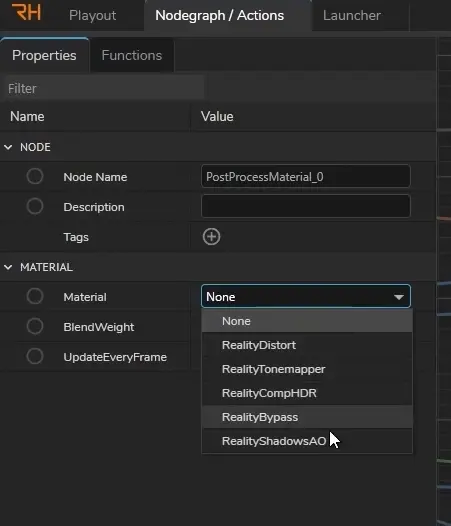Click the Value column header
The image size is (451, 526).
[x=217, y=117]
